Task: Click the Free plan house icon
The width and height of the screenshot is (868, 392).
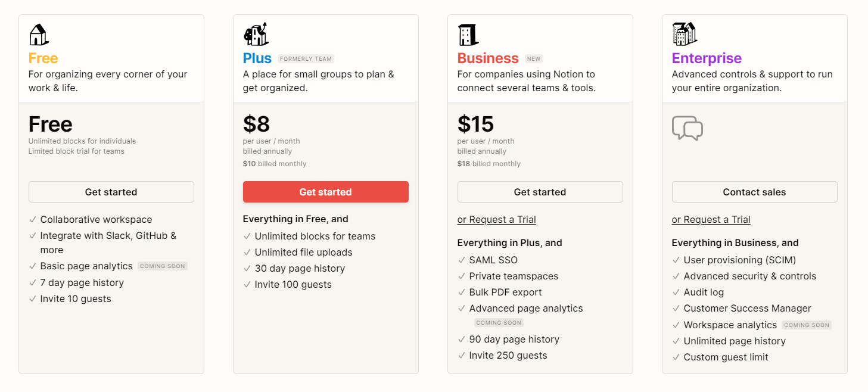Action: click(39, 35)
